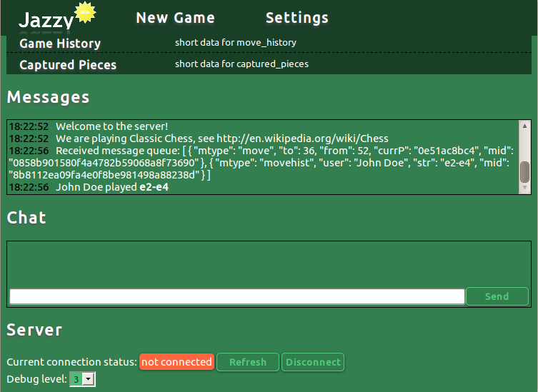
Task: Click the messages scrollbar thumb
Action: [x=525, y=171]
